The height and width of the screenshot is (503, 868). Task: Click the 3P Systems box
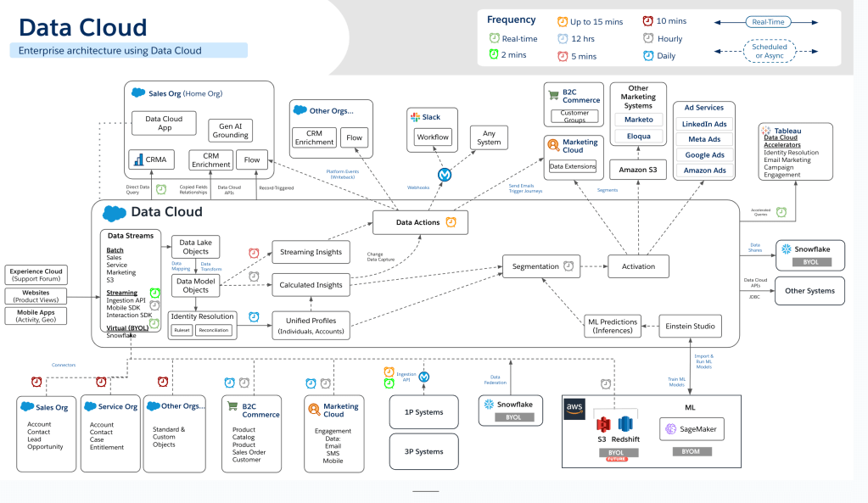pos(423,451)
